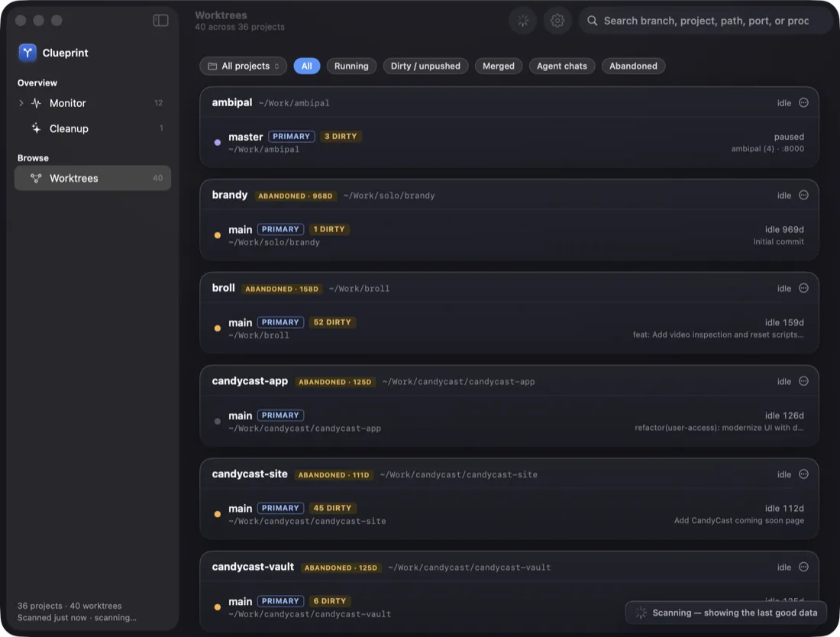Click the spinner icon in the scanning toast
Viewport: 840px width, 637px height.
pos(641,613)
